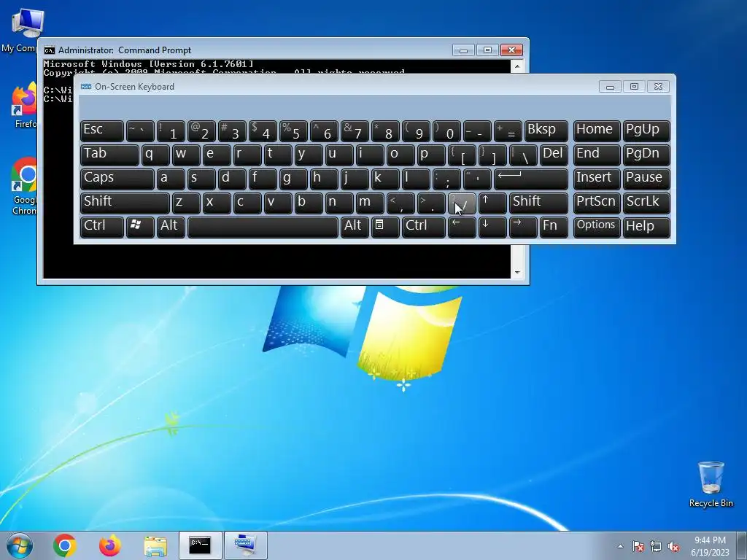
Task: Click the equals plus key
Action: tap(508, 131)
